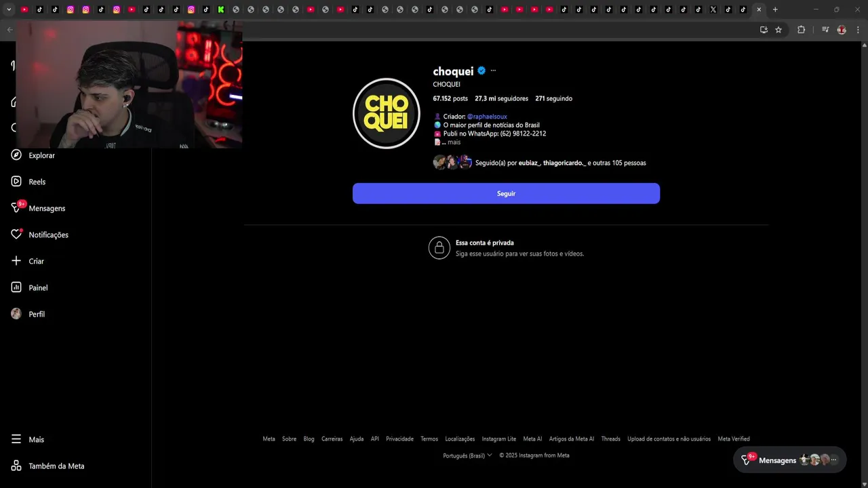Open a new browser tab with plus

(x=775, y=9)
